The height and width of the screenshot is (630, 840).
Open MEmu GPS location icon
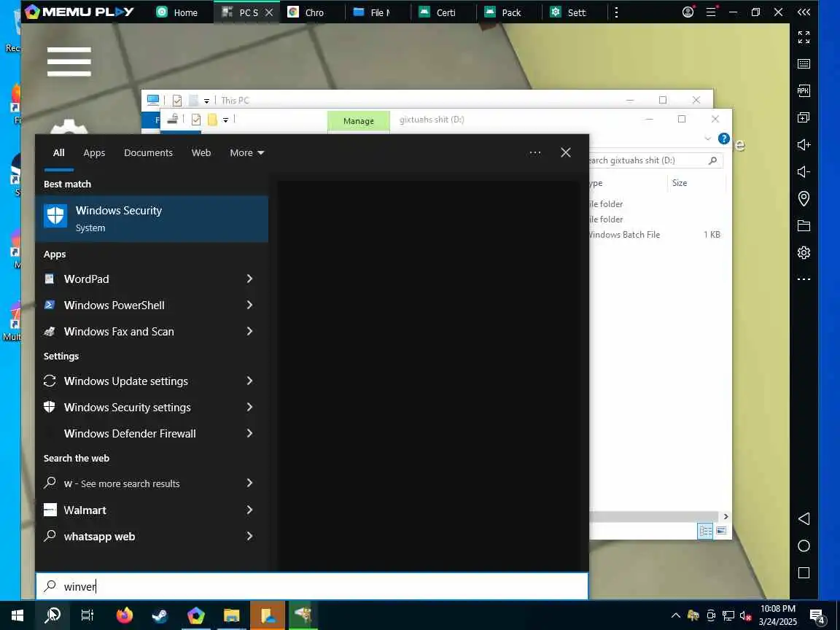pyautogui.click(x=804, y=199)
